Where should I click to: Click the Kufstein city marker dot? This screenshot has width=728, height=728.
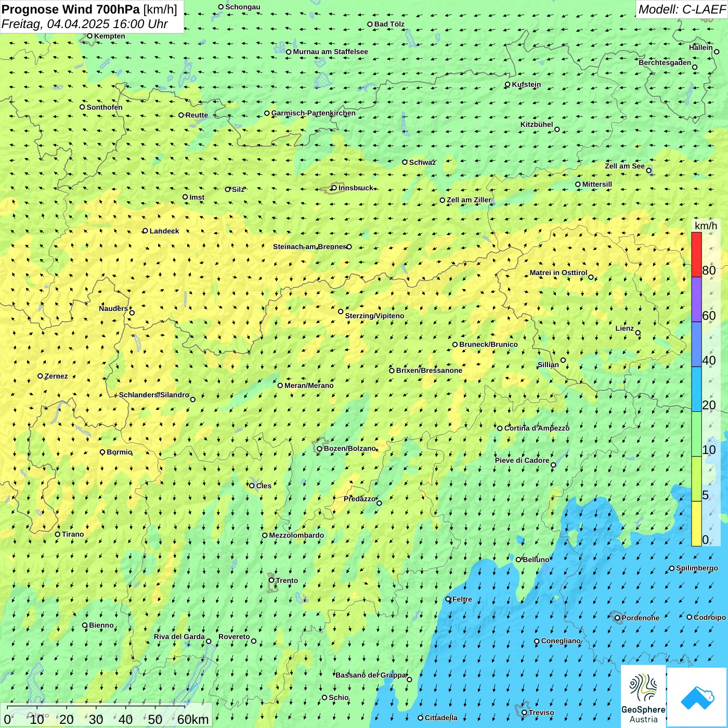pyautogui.click(x=508, y=84)
